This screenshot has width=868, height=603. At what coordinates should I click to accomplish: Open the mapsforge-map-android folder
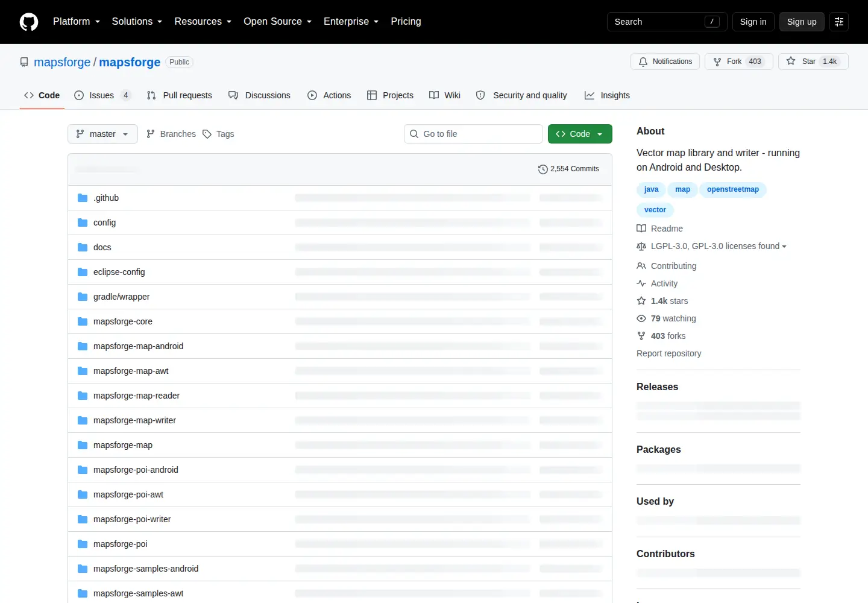click(x=138, y=346)
